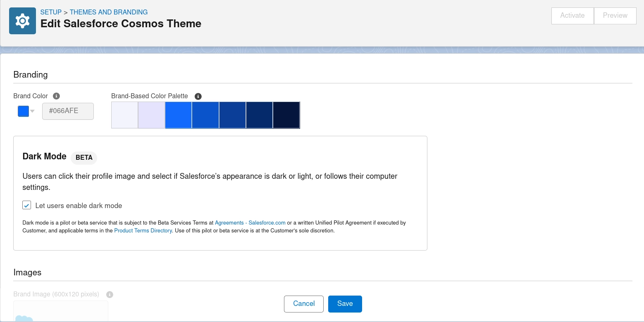
Task: Cancel editing the Cosmos theme
Action: [303, 304]
